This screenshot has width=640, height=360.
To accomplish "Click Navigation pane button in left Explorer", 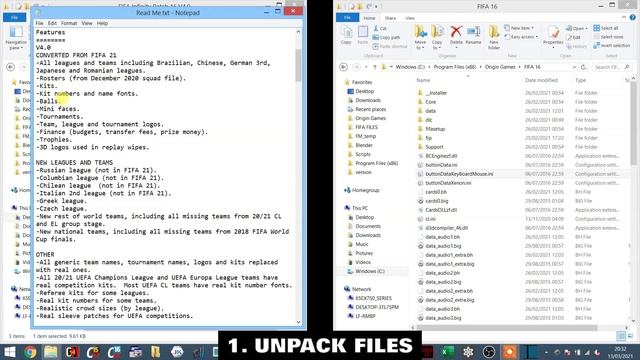I will click(16, 38).
